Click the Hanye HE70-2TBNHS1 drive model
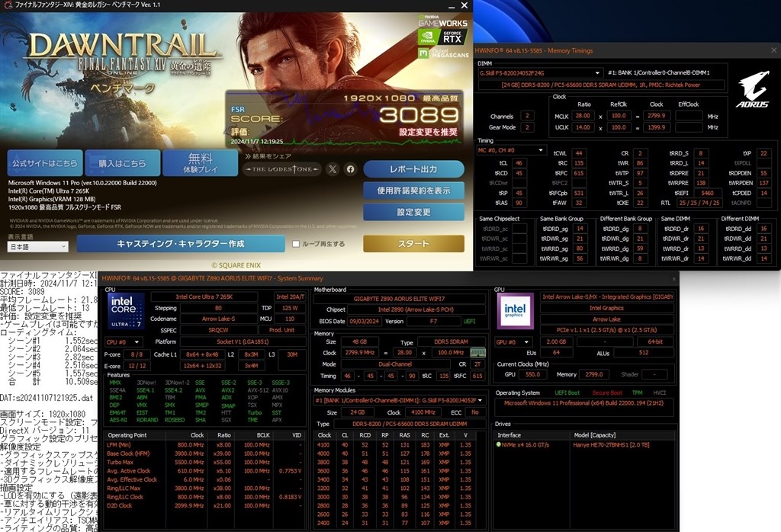The width and height of the screenshot is (781, 532). (611, 445)
